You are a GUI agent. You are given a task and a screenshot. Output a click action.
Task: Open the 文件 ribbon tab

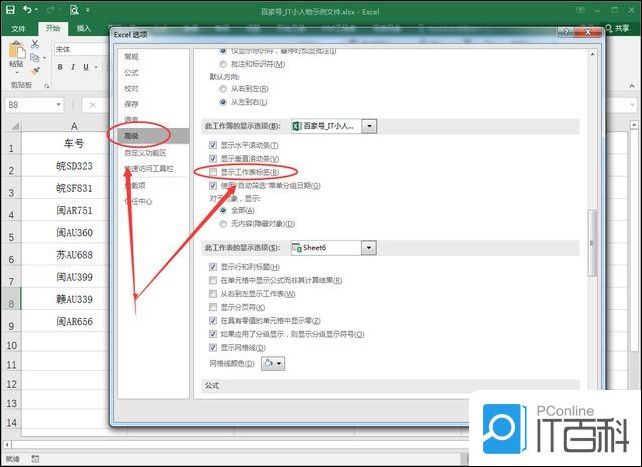click(x=18, y=28)
